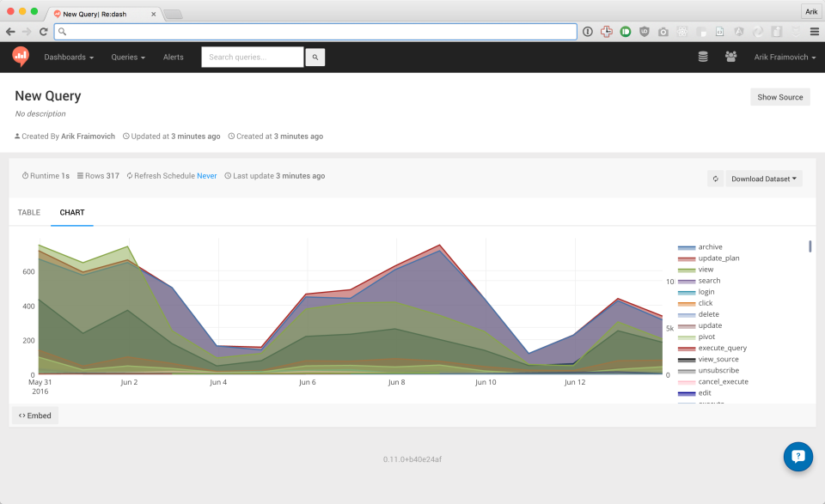This screenshot has width=825, height=504.
Task: Click the update_plan color line swatch
Action: tap(687, 258)
